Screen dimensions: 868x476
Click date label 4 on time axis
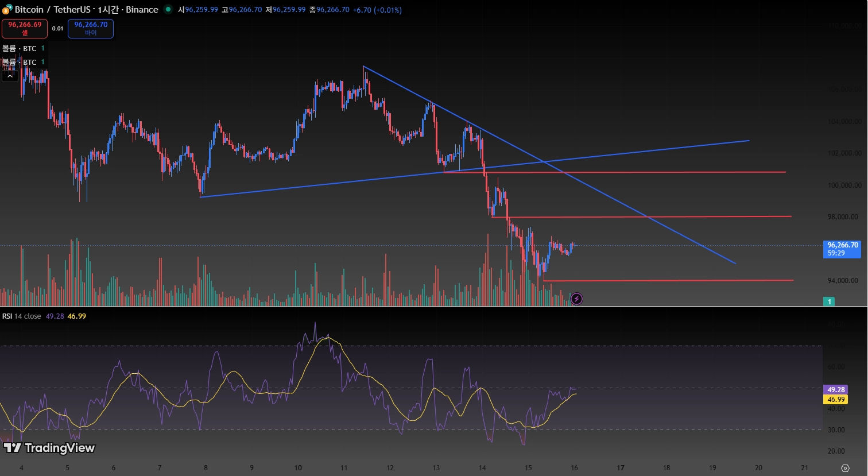click(x=22, y=468)
